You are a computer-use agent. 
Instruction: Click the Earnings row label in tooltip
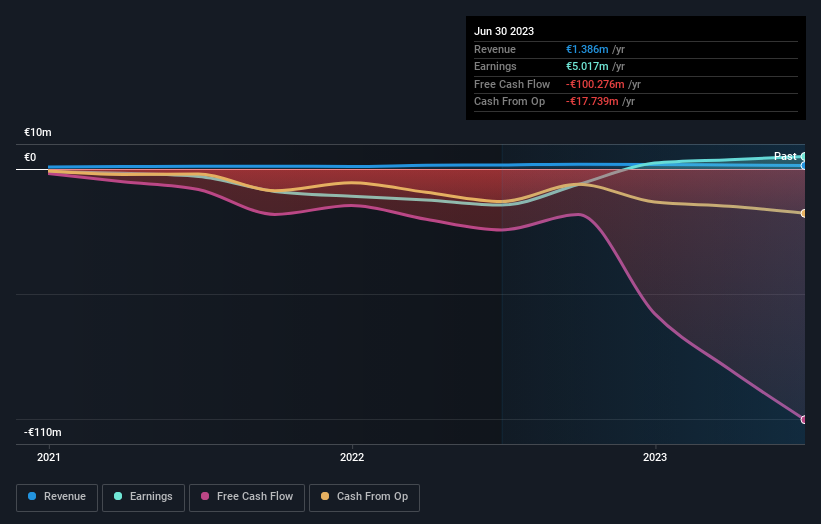pyautogui.click(x=495, y=66)
